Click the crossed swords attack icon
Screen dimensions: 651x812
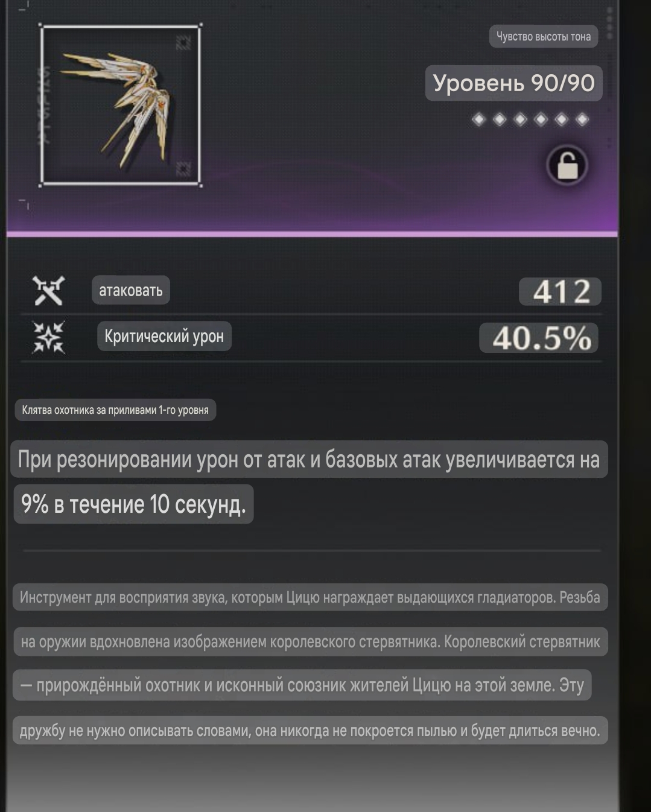click(x=48, y=291)
